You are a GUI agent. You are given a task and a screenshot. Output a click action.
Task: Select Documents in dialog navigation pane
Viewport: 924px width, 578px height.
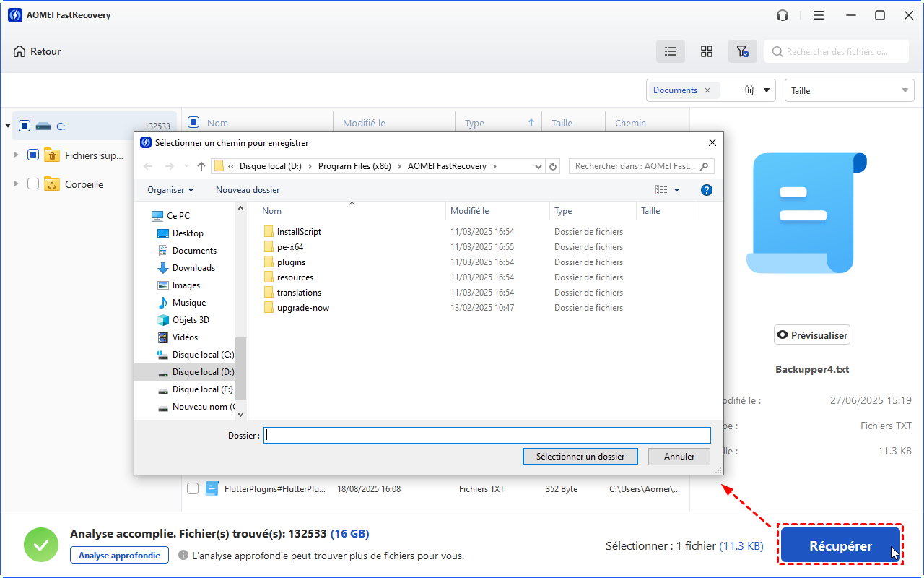(187, 251)
